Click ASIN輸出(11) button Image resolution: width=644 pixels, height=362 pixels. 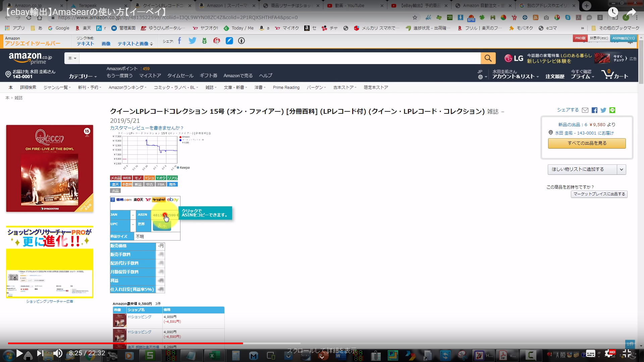pyautogui.click(x=623, y=38)
